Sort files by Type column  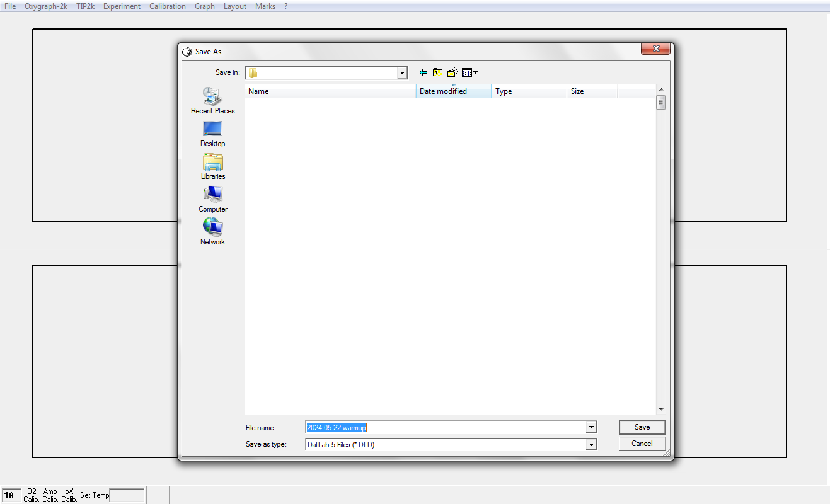click(x=529, y=91)
